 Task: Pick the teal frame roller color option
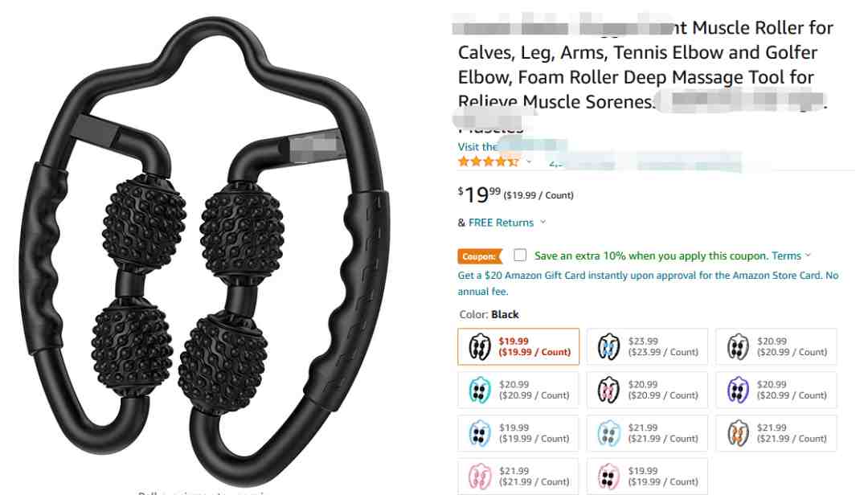(518, 390)
